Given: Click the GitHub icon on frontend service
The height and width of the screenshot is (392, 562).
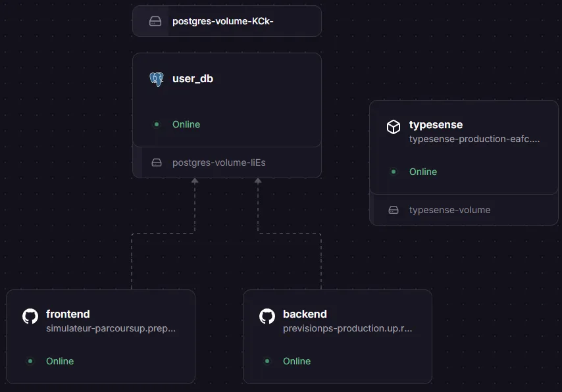Looking at the screenshot, I should (30, 316).
